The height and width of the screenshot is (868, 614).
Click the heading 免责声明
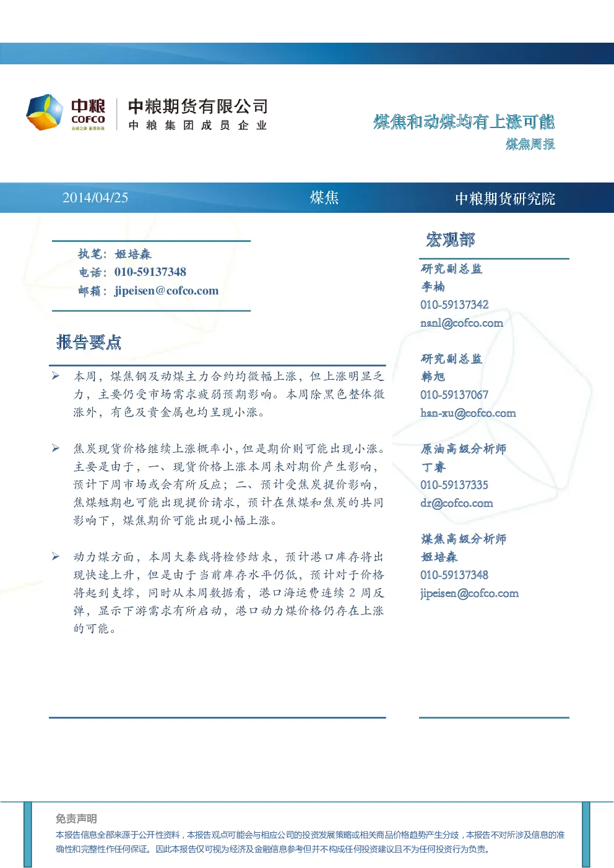[76, 819]
